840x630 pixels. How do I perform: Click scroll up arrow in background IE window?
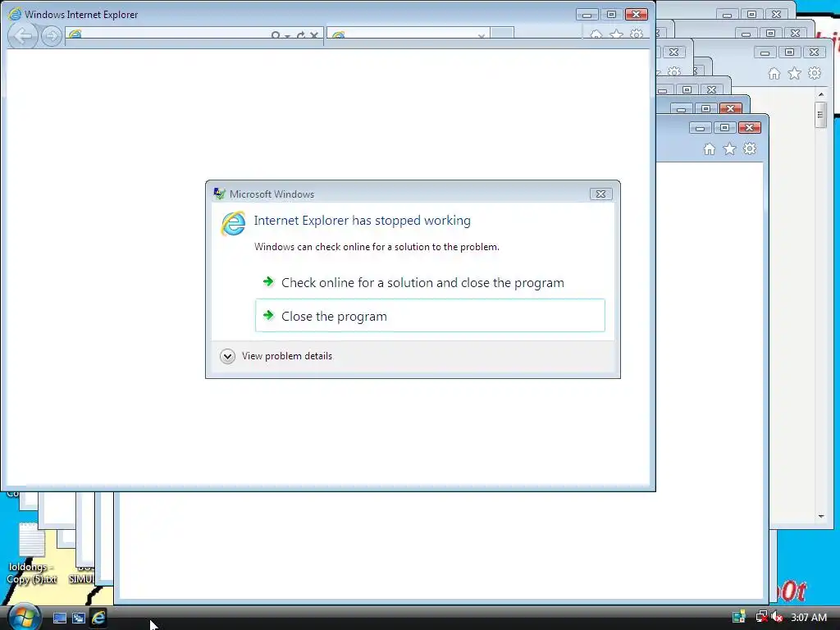[x=820, y=94]
